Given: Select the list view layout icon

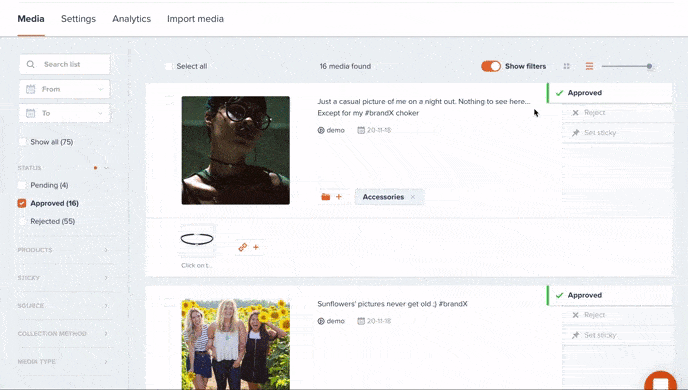Looking at the screenshot, I should [x=589, y=66].
